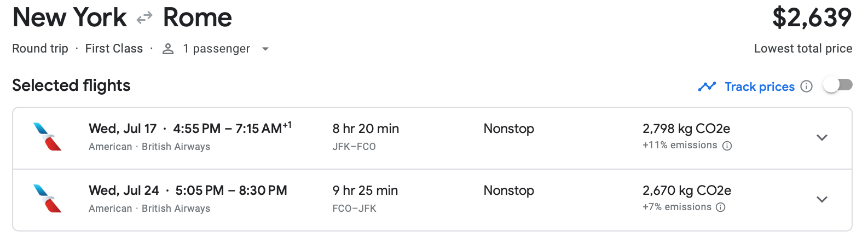Screen dimensions: 868x243
Task: Click the $2,639 lowest total price
Action: point(812,18)
